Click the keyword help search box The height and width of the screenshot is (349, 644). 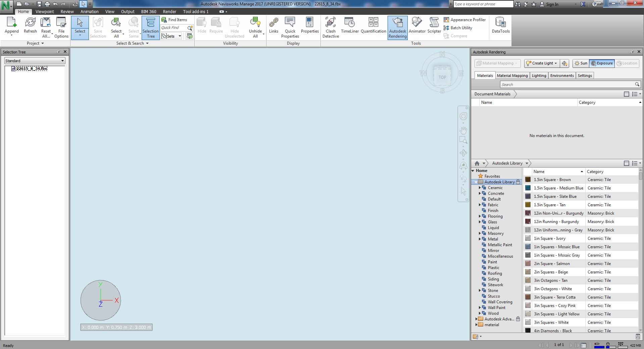[x=483, y=4]
